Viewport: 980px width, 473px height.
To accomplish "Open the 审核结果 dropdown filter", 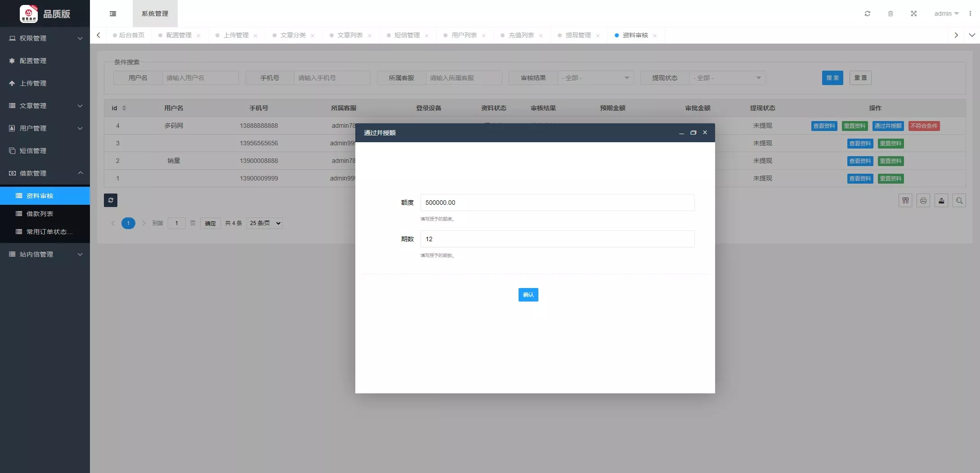I will tap(595, 78).
